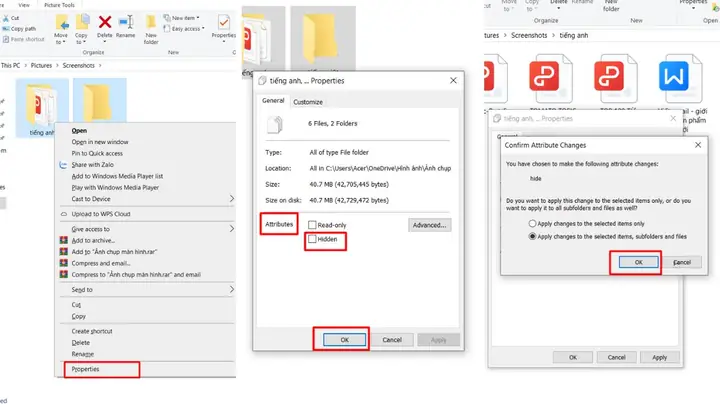Viewport: 720px width, 405px height.
Task: Toggle the Read-only checkbox
Action: pos(312,225)
